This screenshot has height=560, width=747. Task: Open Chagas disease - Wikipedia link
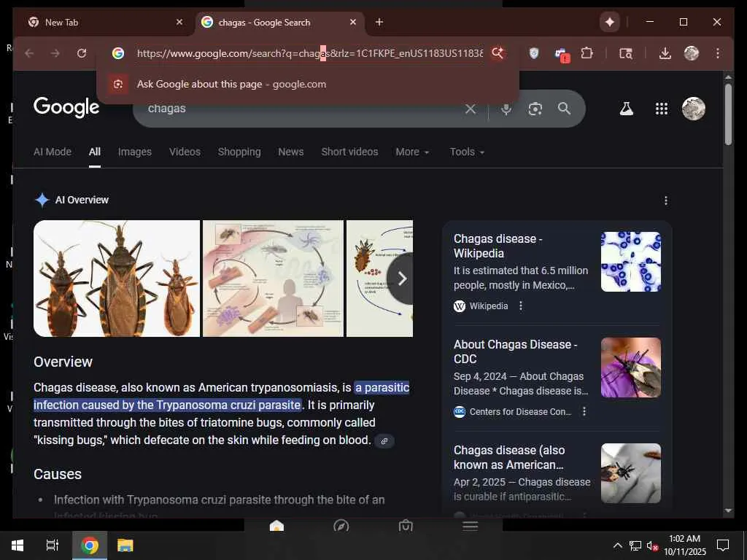point(498,246)
